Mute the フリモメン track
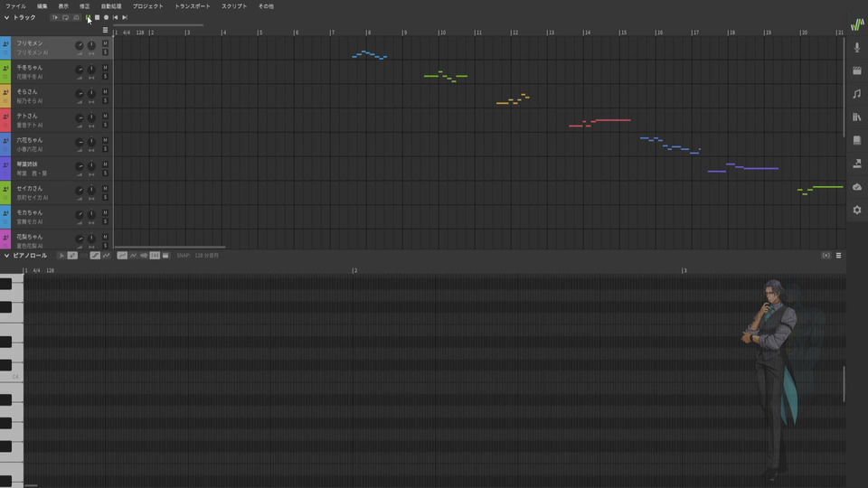 coord(105,43)
